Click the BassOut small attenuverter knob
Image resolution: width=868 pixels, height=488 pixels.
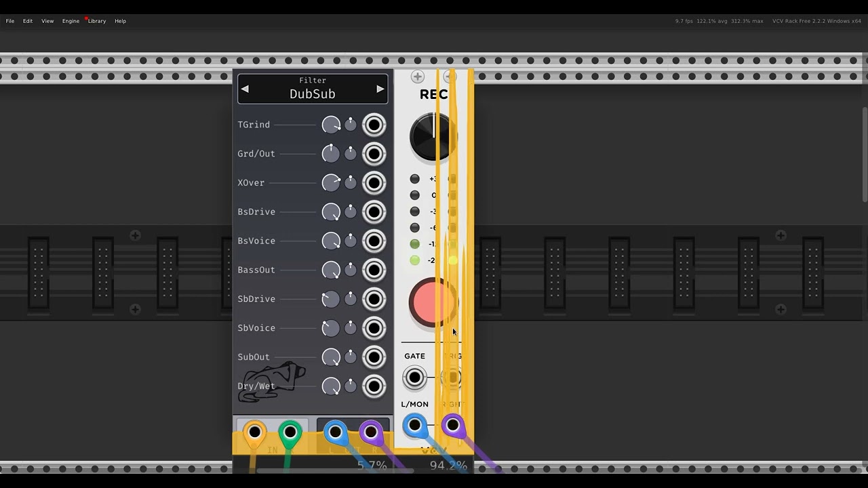[x=351, y=270]
